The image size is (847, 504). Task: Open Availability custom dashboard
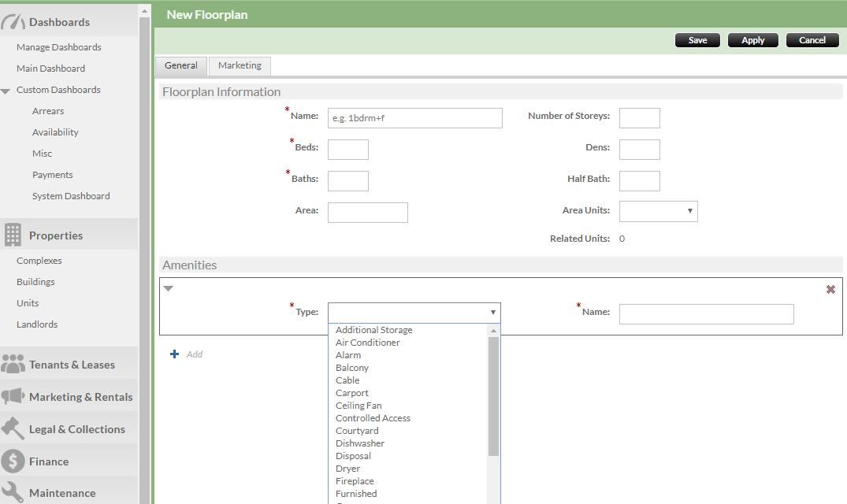[x=55, y=132]
